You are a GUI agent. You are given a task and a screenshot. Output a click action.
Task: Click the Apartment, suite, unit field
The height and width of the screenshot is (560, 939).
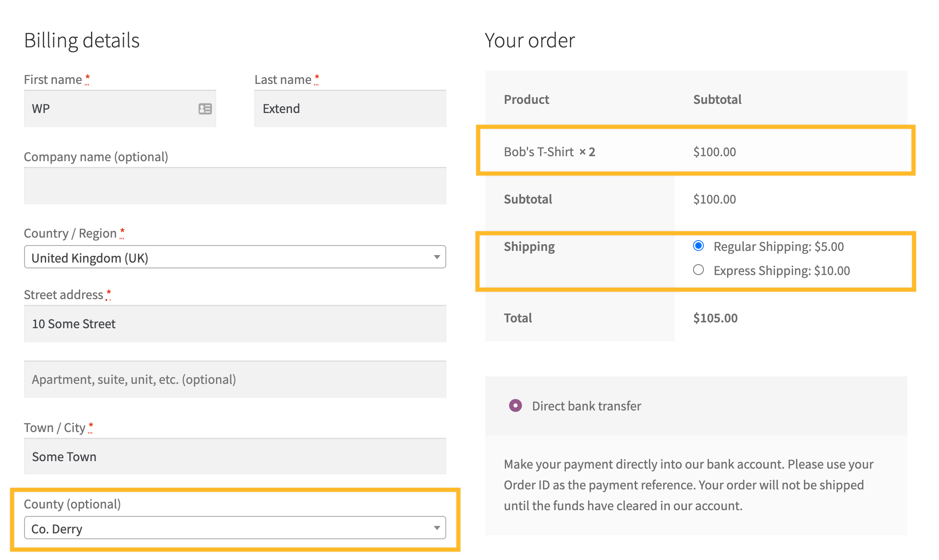[x=235, y=379]
